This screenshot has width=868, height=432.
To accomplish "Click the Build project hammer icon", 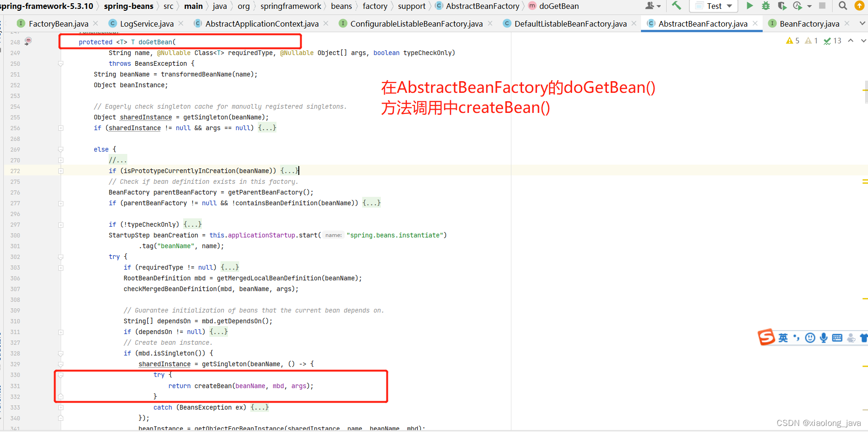I will pos(676,6).
